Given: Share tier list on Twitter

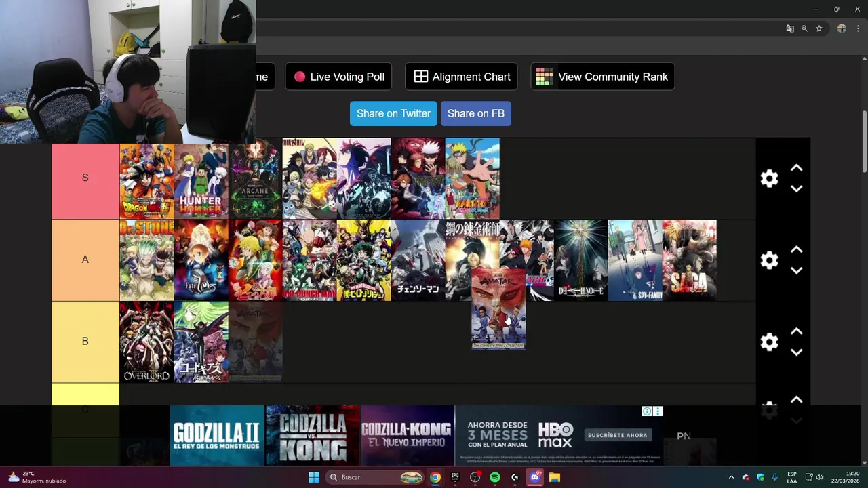Looking at the screenshot, I should tap(393, 113).
